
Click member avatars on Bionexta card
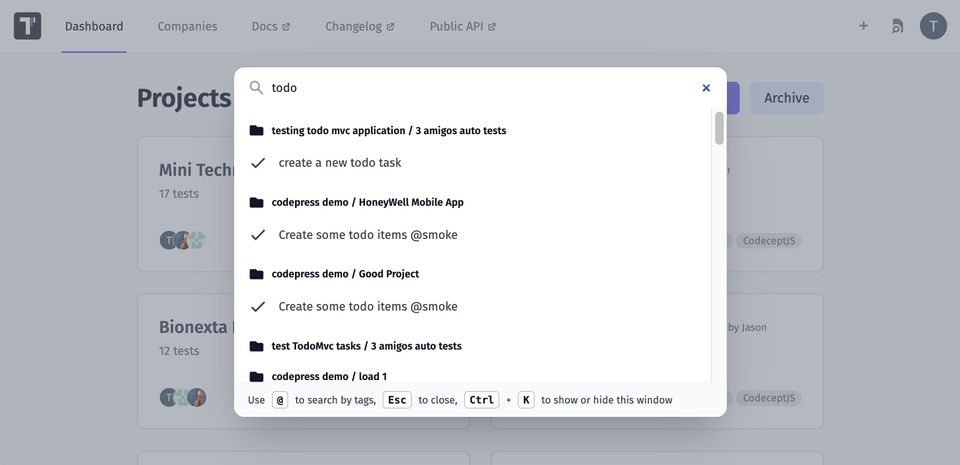coord(182,397)
